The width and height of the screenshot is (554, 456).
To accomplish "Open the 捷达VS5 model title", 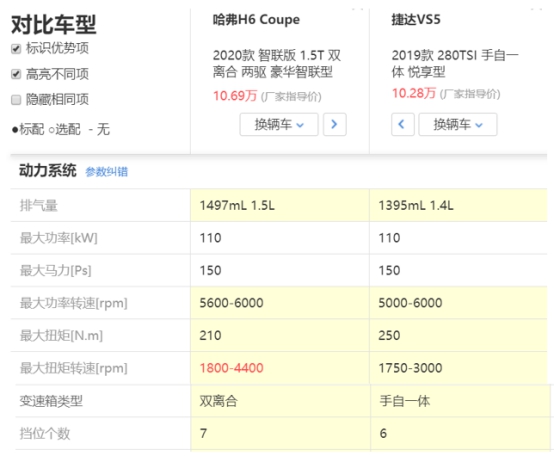I will tap(416, 19).
